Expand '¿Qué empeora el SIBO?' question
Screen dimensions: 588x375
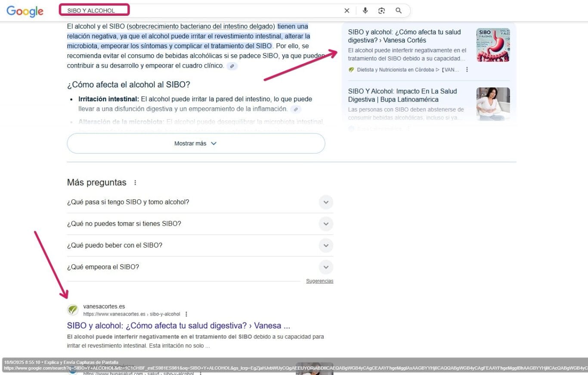(200, 267)
